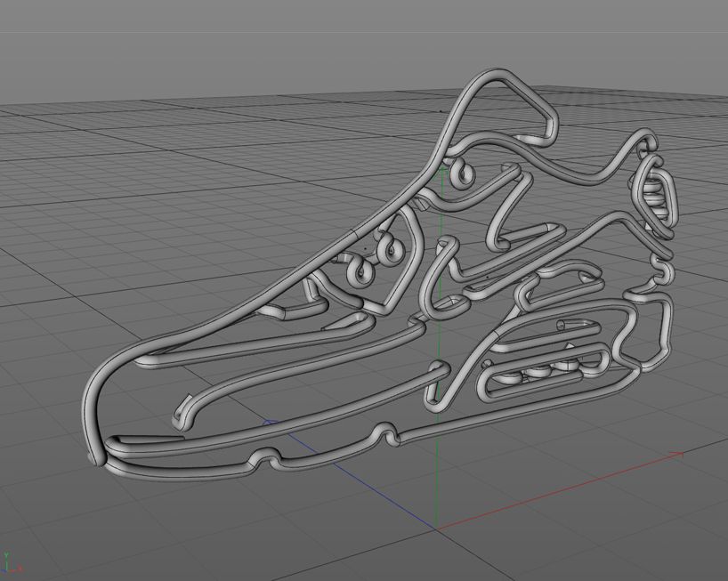
Task: Click the green Y label on axis gizmo
Action: tap(6, 555)
